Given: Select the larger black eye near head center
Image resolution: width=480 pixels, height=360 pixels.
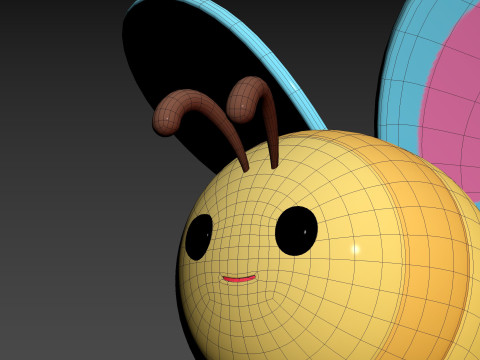Looking at the screenshot, I should pyautogui.click(x=296, y=231).
